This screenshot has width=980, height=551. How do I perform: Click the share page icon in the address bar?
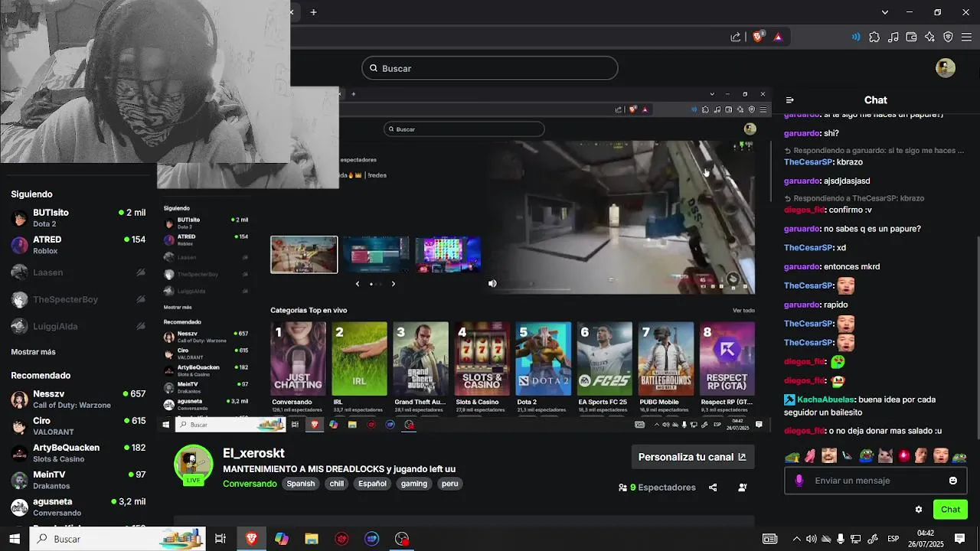(x=736, y=37)
